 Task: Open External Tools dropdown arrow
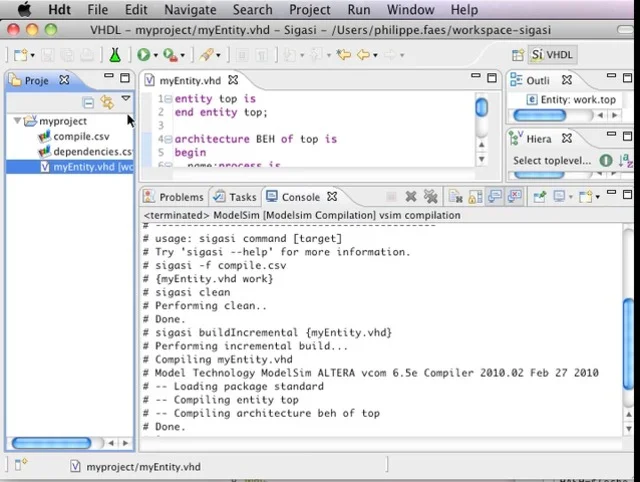182,56
